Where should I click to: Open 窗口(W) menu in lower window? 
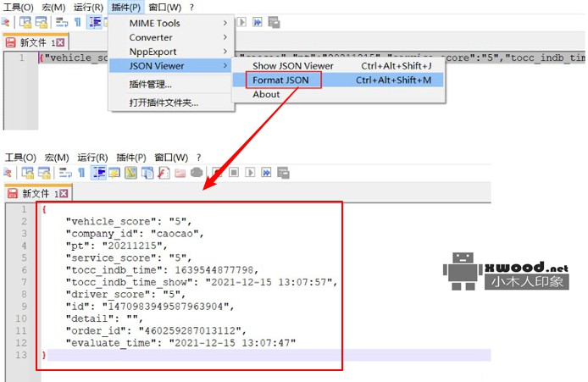click(171, 158)
